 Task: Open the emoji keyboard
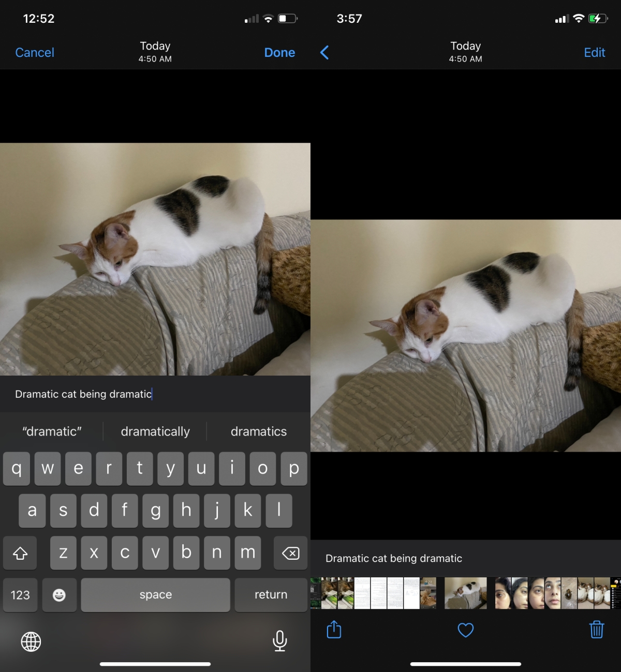coord(59,595)
